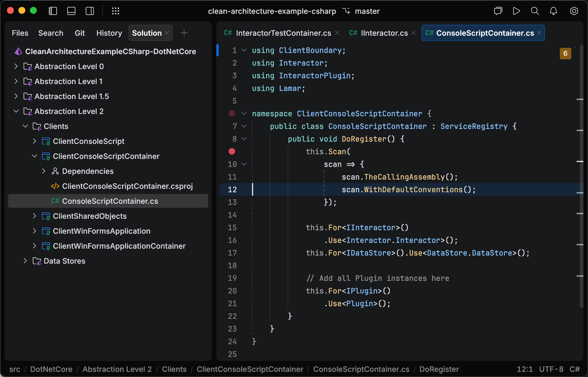Switch to the IInteractor.cs tab
This screenshot has width=588, height=377.
coord(384,33)
